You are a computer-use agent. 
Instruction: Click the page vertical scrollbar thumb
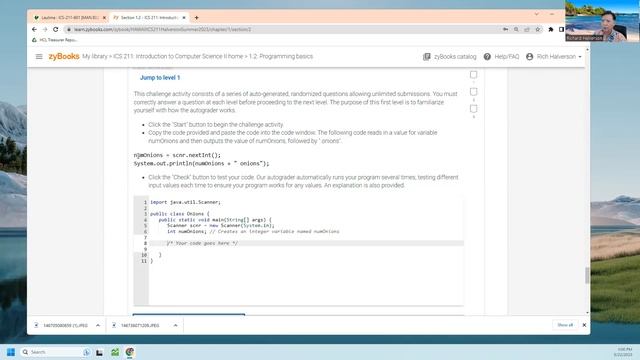pyautogui.click(x=587, y=276)
